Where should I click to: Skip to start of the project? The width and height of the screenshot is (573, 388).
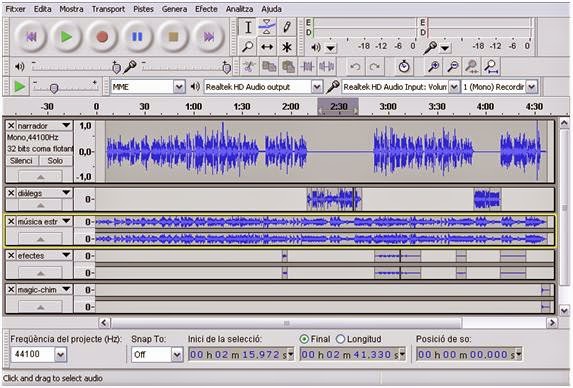tap(31, 37)
